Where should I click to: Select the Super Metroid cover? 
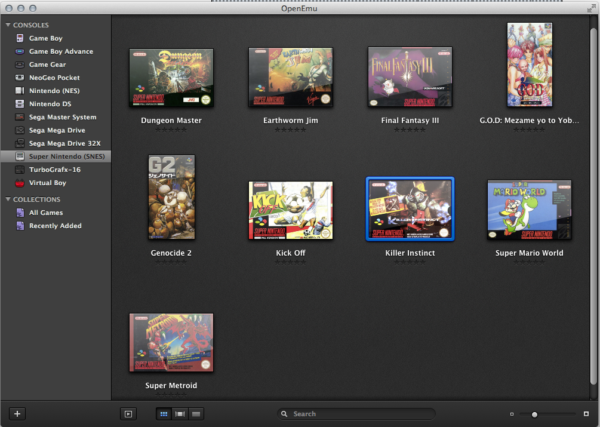point(171,342)
